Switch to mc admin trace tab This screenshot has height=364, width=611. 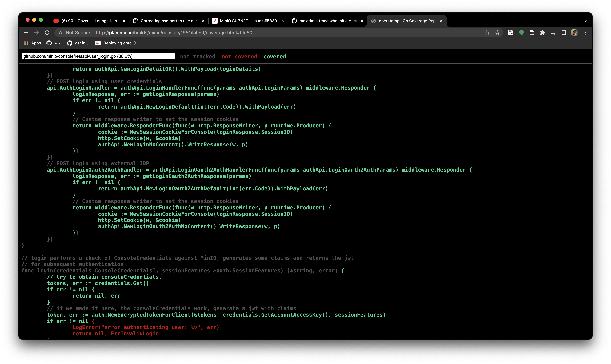328,21
